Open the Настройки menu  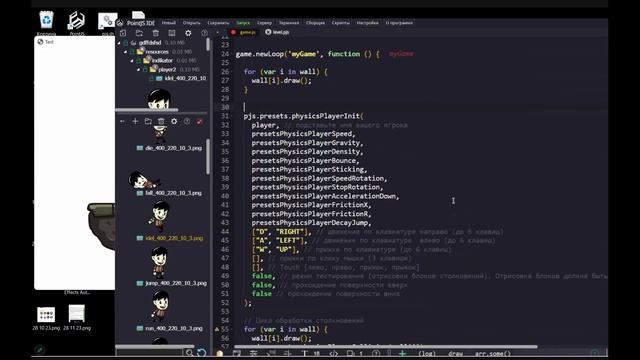[x=367, y=23]
